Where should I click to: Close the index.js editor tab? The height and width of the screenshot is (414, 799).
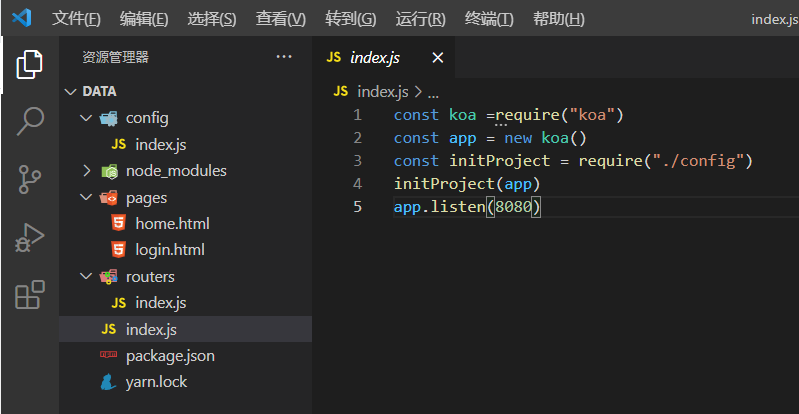pyautogui.click(x=437, y=58)
